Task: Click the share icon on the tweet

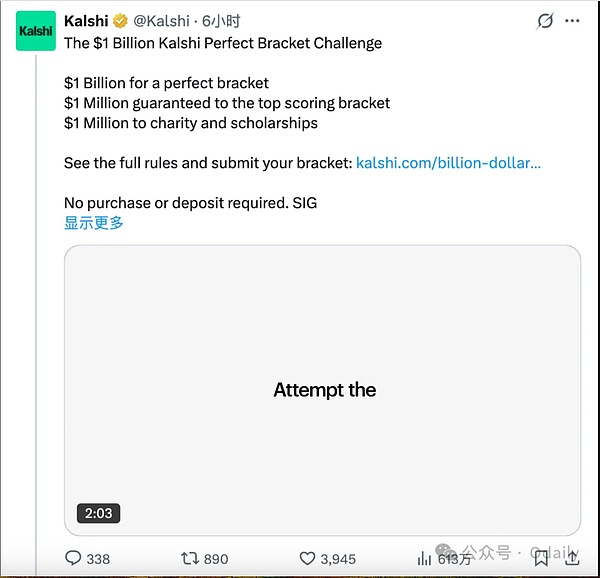Action: (572, 558)
